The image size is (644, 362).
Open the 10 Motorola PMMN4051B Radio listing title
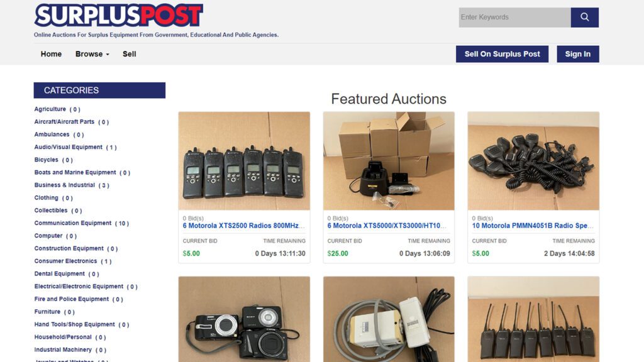coord(533,226)
